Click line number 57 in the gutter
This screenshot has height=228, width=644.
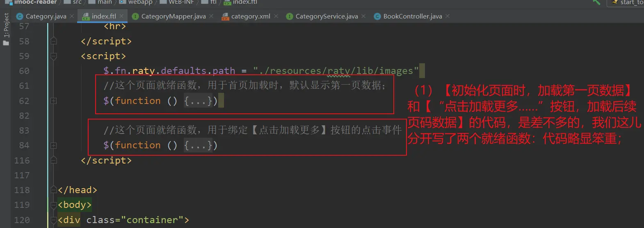[x=24, y=26]
